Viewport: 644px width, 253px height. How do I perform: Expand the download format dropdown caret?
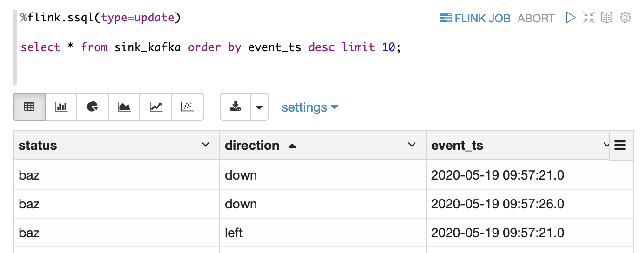click(259, 107)
